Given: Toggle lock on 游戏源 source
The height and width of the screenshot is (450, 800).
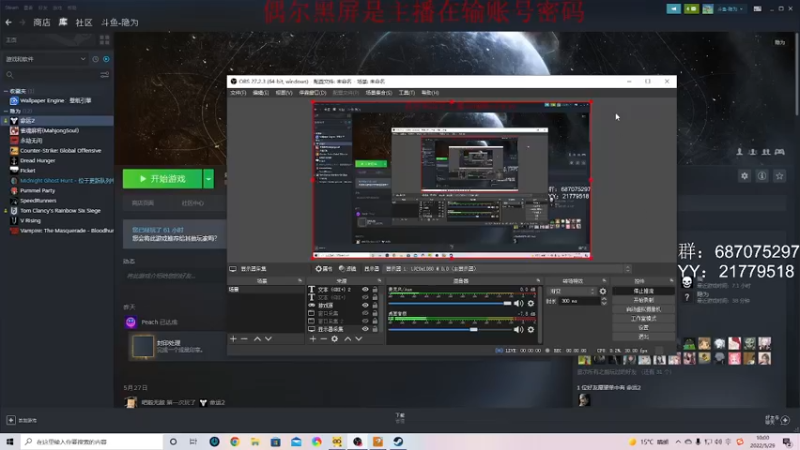Looking at the screenshot, I should (375, 305).
